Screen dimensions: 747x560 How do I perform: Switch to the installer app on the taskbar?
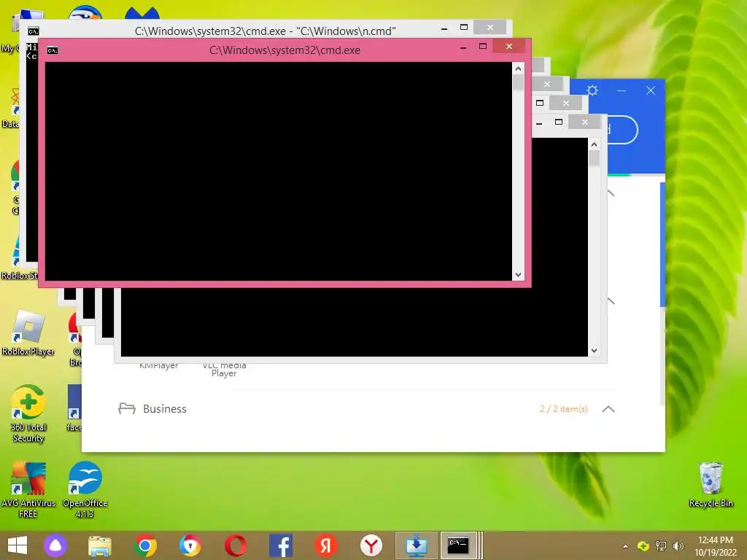coord(417,545)
